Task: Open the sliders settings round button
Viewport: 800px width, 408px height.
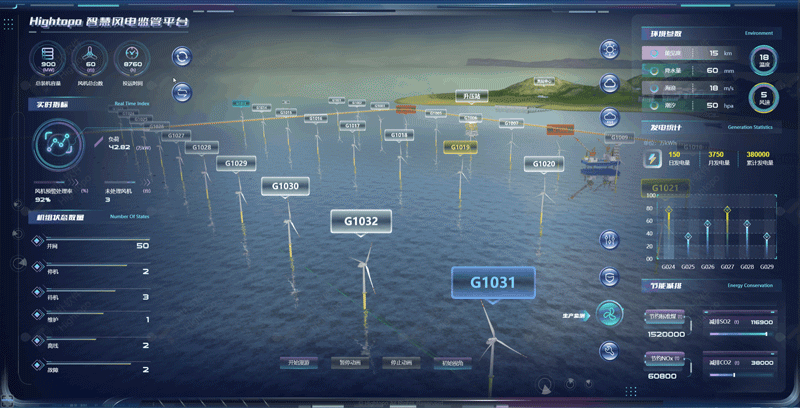Action: 609,240
